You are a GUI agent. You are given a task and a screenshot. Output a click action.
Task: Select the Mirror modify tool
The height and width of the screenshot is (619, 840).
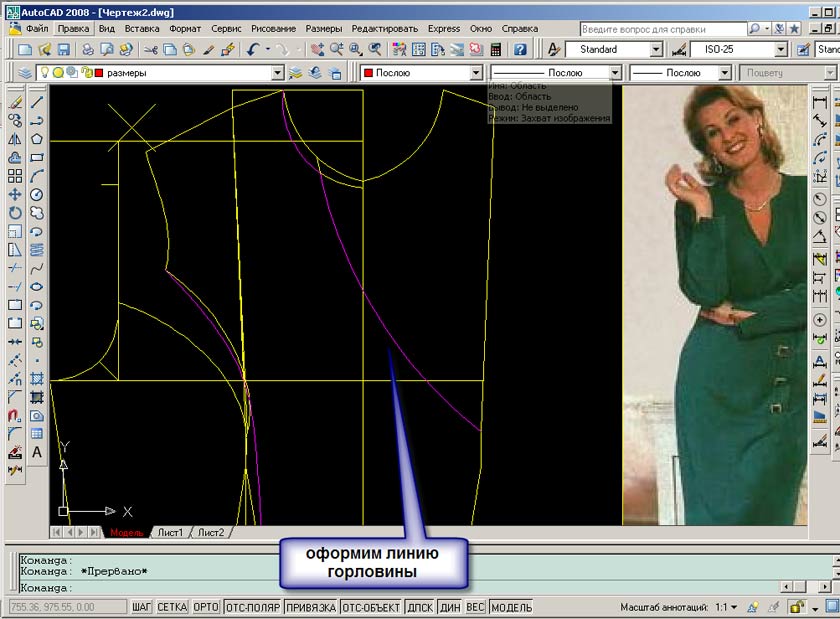pyautogui.click(x=15, y=139)
